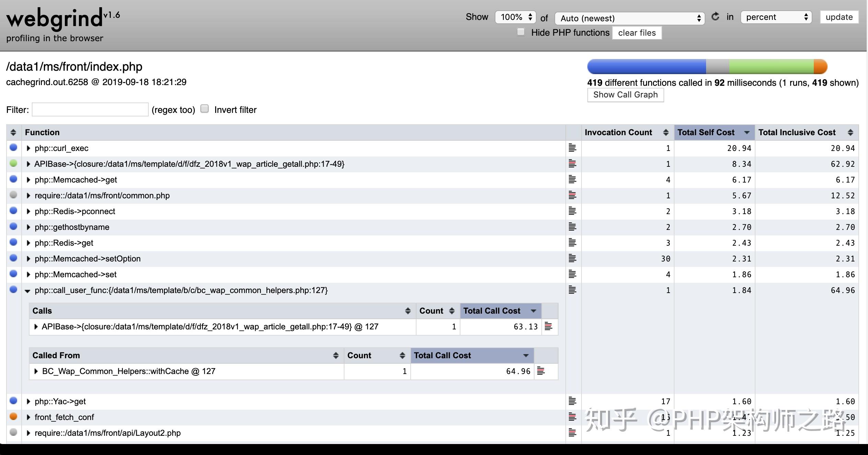
Task: Enable Hide PHP functions checkbox
Action: (521, 32)
